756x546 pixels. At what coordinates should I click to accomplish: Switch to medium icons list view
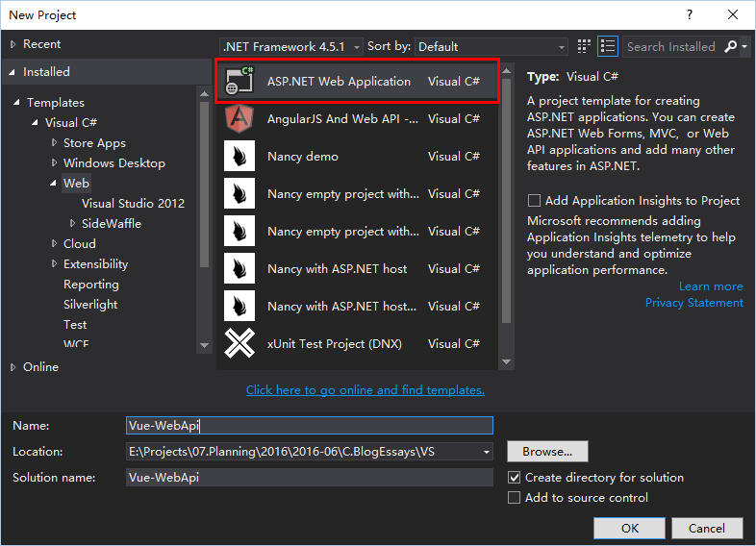coord(608,46)
